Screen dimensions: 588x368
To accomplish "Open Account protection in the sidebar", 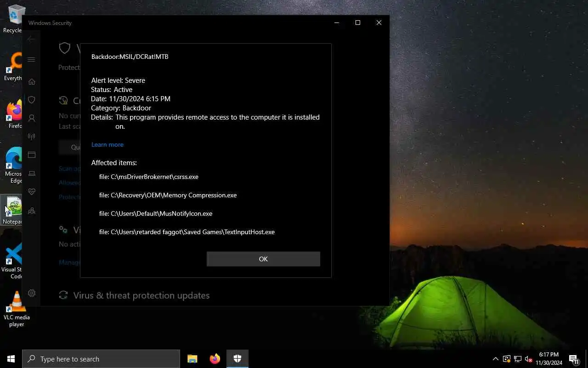I will [x=32, y=118].
